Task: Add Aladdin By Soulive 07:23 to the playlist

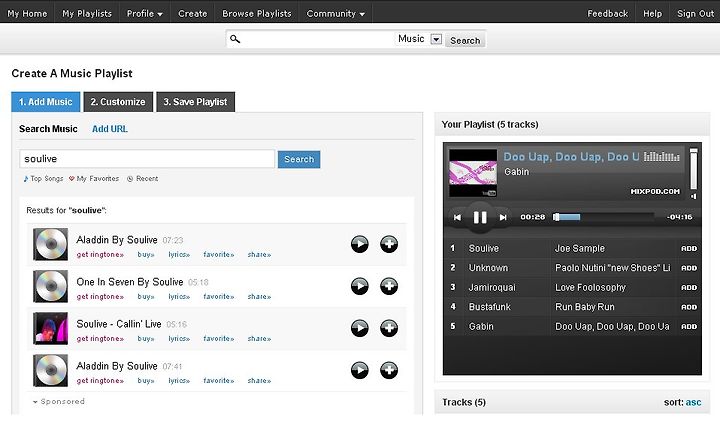Action: pyautogui.click(x=389, y=244)
